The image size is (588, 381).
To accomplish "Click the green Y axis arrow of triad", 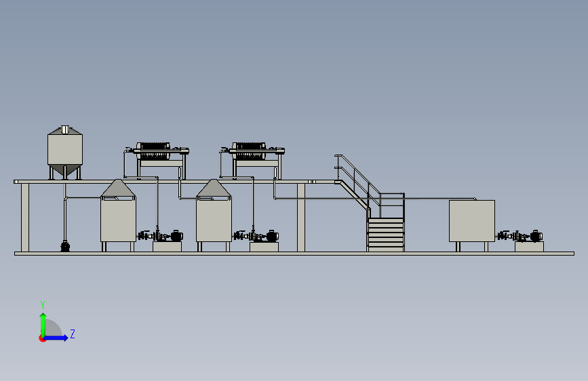I will 43,325.
